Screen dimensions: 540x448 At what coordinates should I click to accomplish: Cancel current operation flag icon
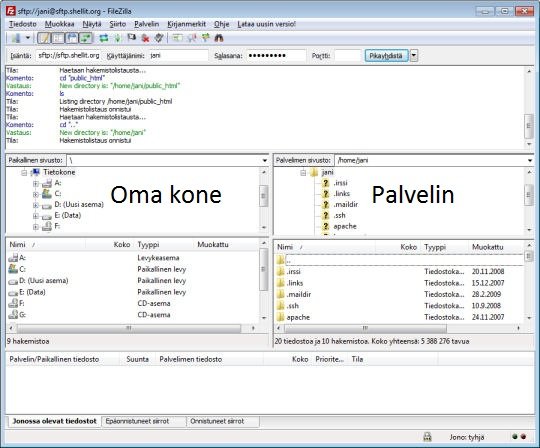pos(131,38)
